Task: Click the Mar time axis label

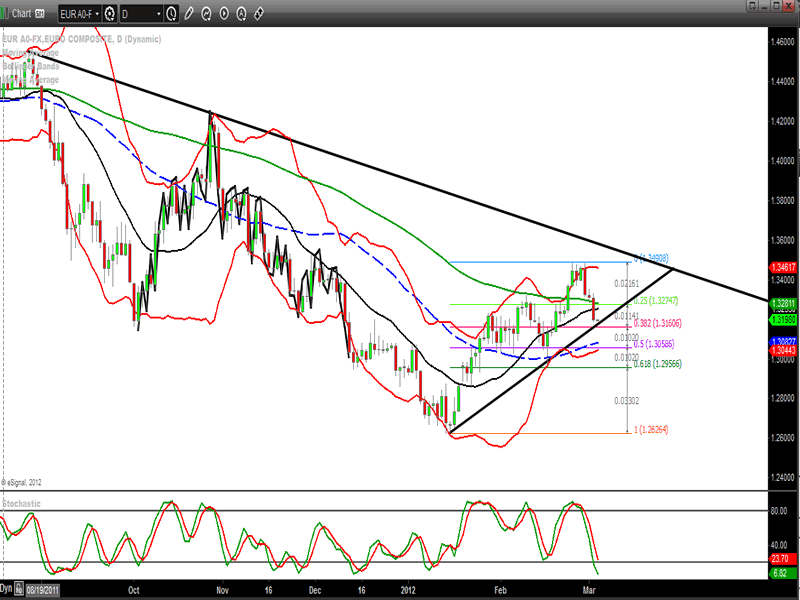Action: 589,590
